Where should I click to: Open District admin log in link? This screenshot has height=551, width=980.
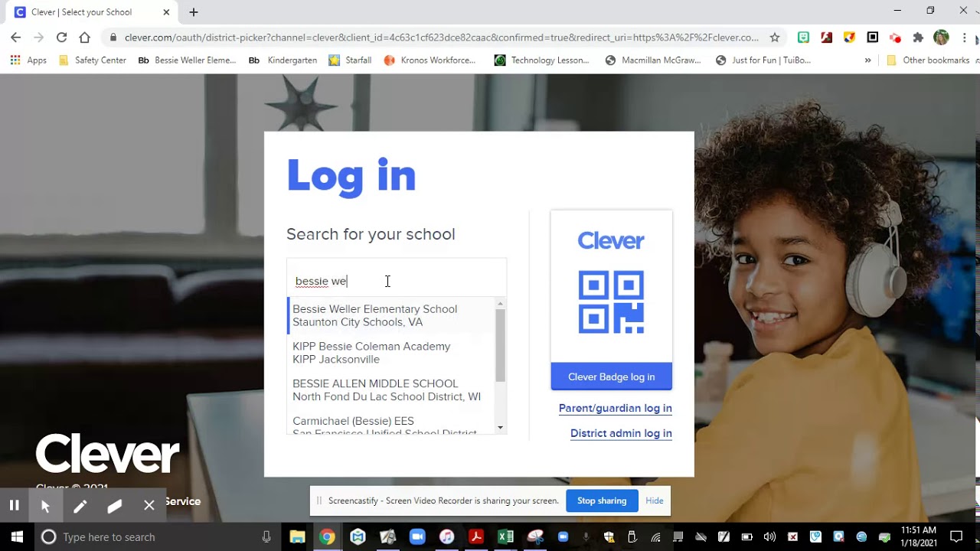tap(621, 433)
